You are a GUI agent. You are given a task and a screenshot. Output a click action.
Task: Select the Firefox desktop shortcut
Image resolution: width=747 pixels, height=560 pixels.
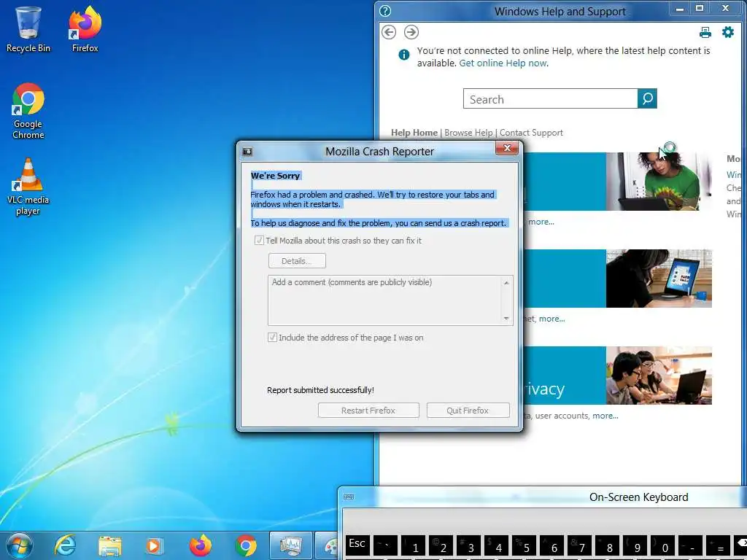[85, 30]
